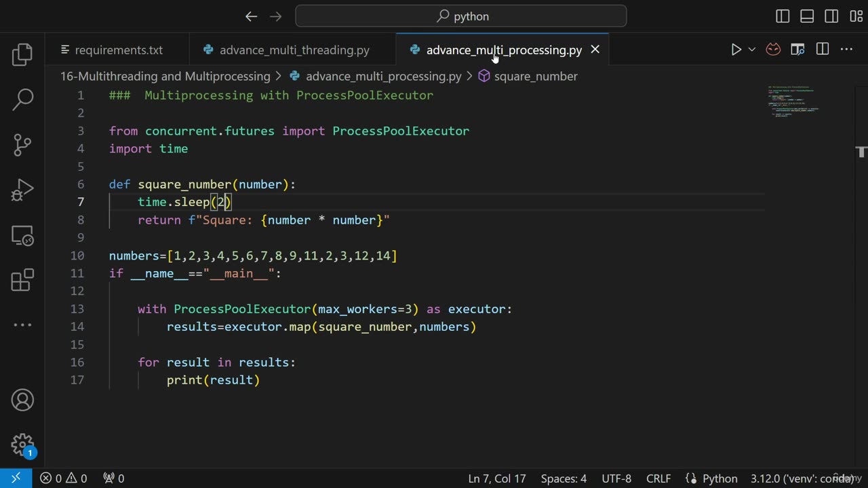868x488 pixels.
Task: Click the print(result) statement
Action: pos(214,380)
